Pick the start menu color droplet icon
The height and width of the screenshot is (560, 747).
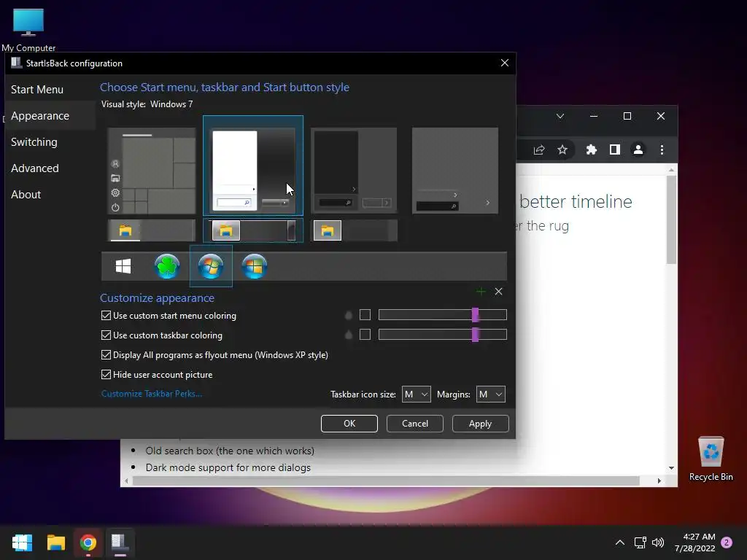[x=349, y=315]
